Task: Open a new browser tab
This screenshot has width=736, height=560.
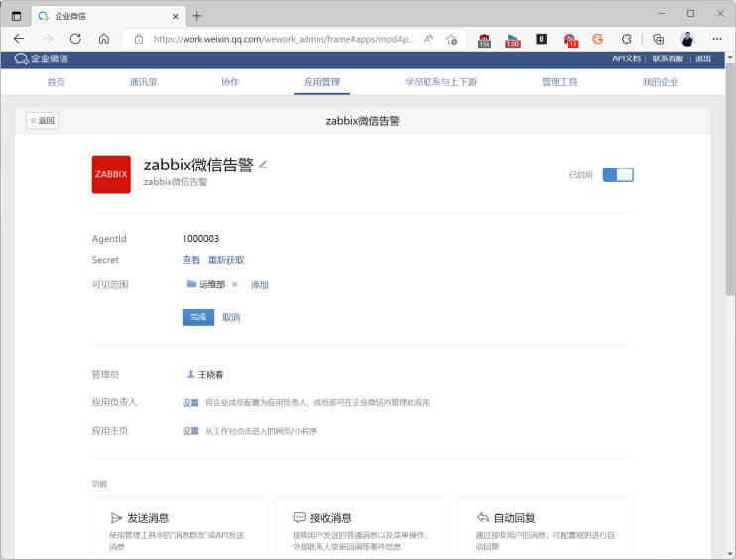Action: coord(197,16)
